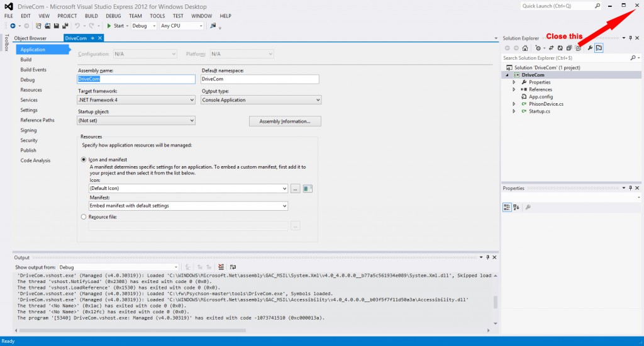Click the Pending Changes Filter icon in Solution Explorer

pos(538,48)
